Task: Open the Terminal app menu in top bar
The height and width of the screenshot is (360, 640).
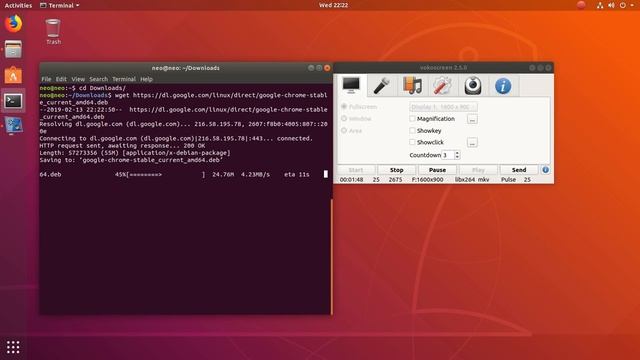Action: (60, 5)
